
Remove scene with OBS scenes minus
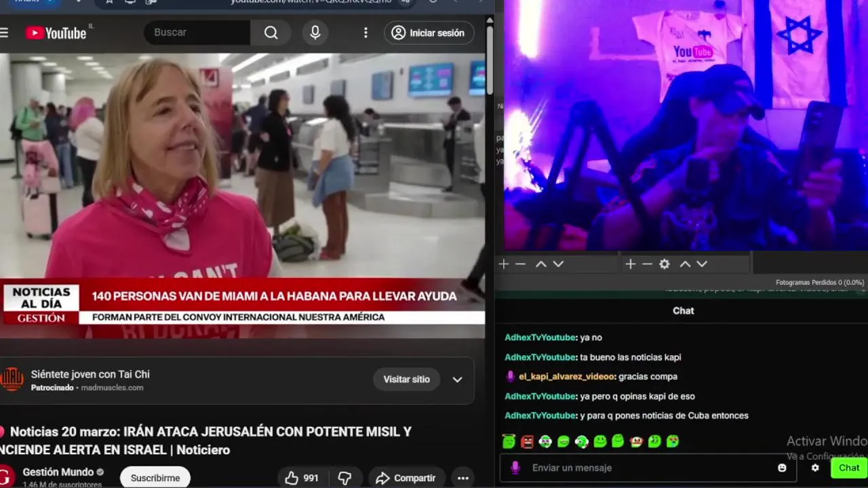click(x=520, y=264)
